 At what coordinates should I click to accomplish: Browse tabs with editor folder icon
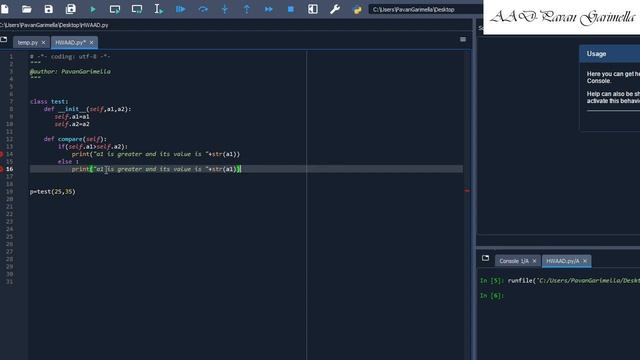point(4,39)
